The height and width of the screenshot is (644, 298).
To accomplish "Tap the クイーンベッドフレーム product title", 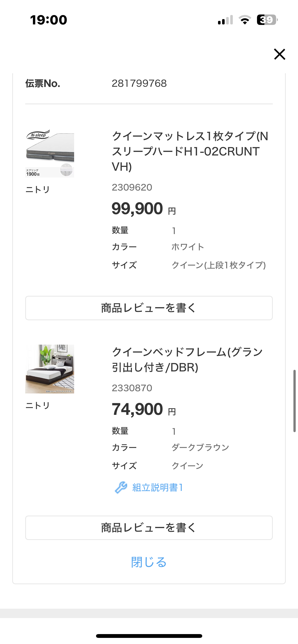I will pyautogui.click(x=187, y=359).
